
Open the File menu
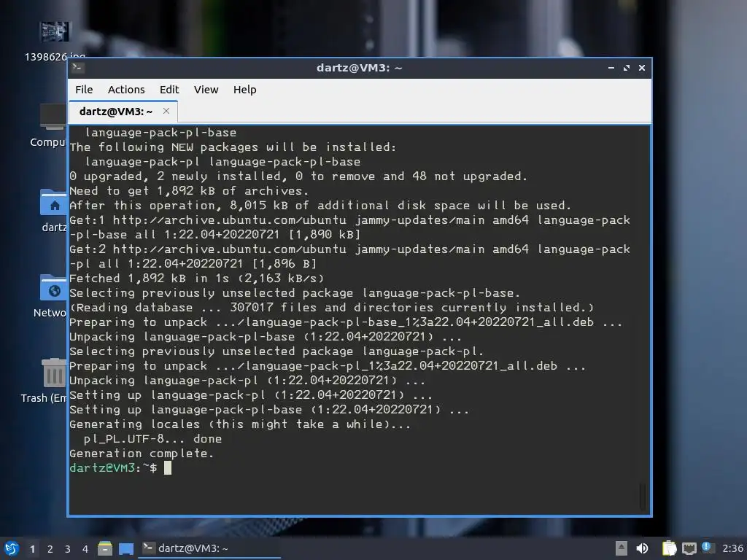(x=84, y=90)
